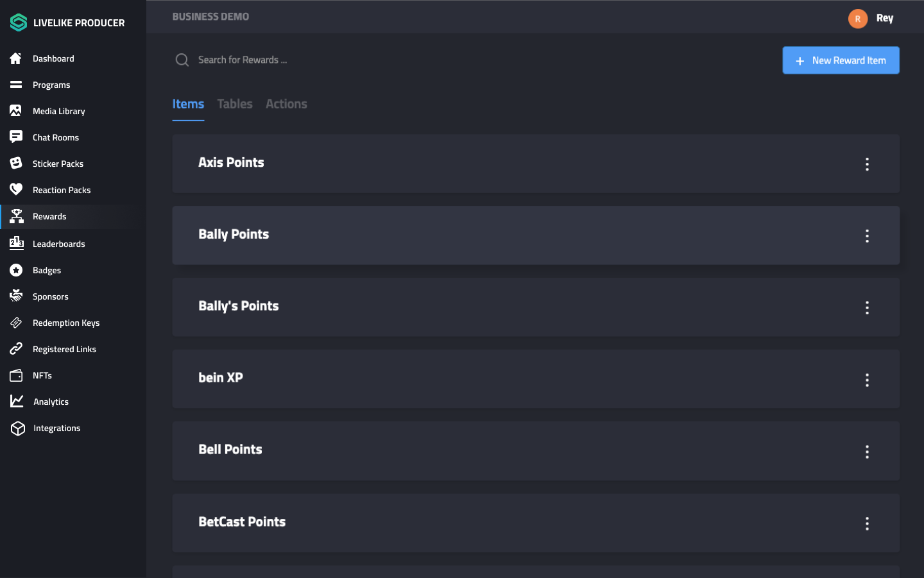
Task: Click the Chat Rooms speech icon
Action: tap(16, 137)
